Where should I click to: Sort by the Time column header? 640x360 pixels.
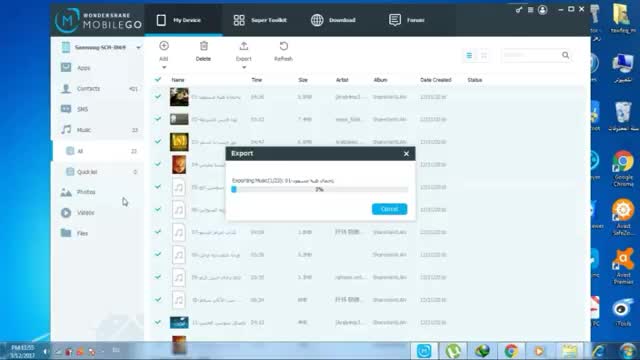click(257, 80)
